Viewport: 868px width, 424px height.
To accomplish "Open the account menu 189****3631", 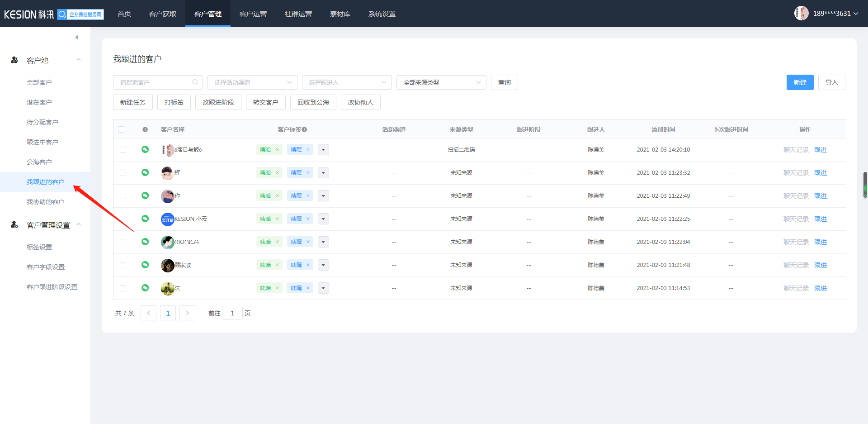I will tap(835, 14).
